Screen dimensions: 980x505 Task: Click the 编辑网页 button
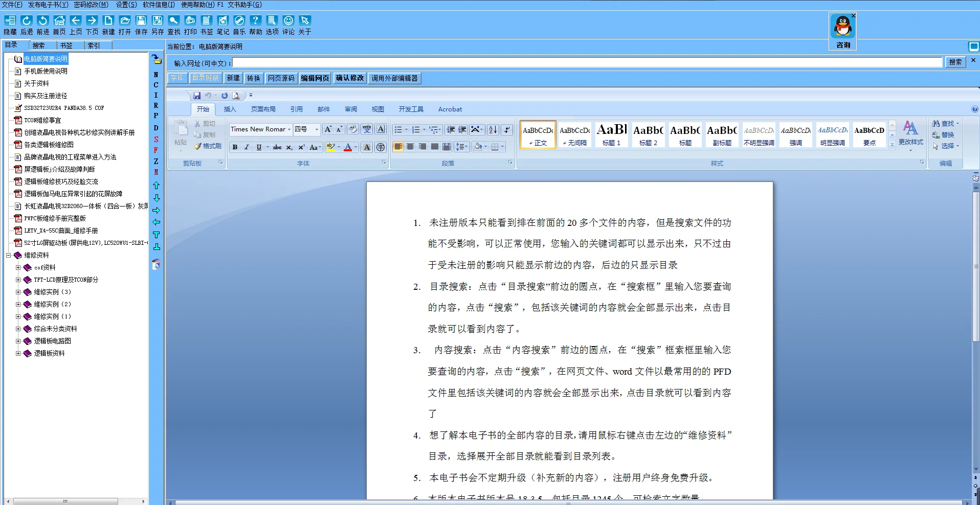315,78
